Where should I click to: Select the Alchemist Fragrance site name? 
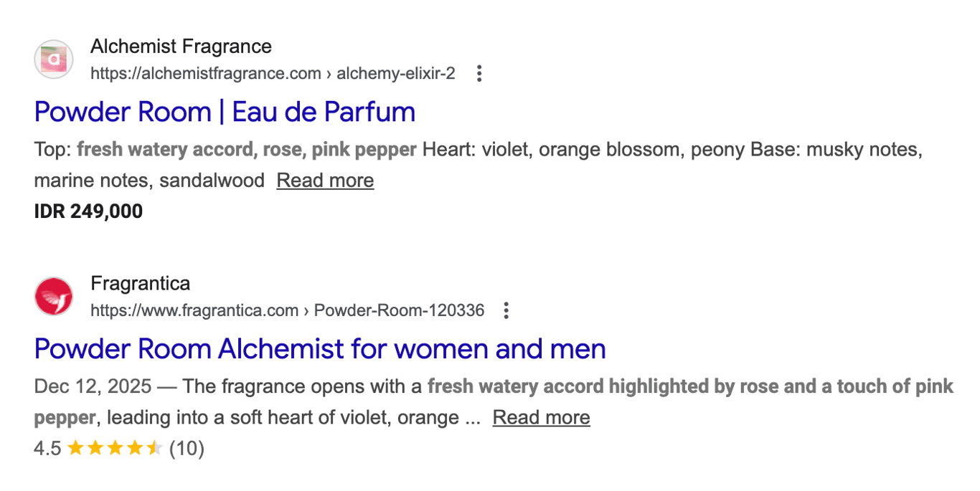[x=180, y=46]
